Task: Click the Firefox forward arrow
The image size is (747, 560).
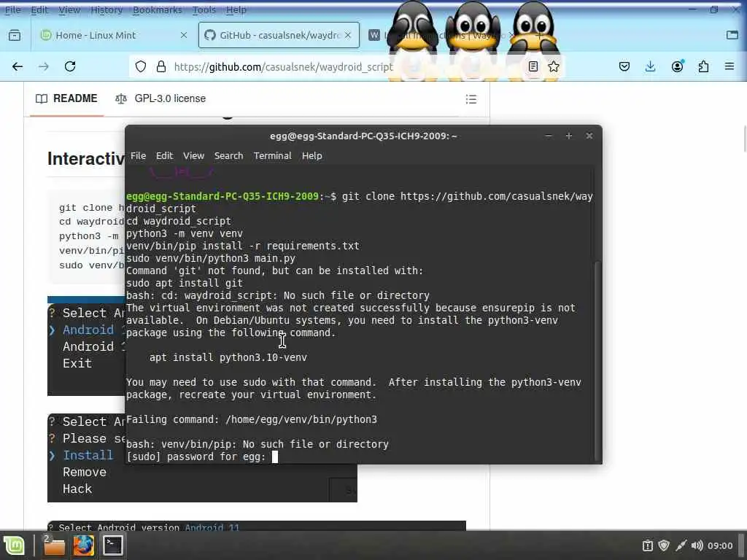Action: tap(44, 66)
